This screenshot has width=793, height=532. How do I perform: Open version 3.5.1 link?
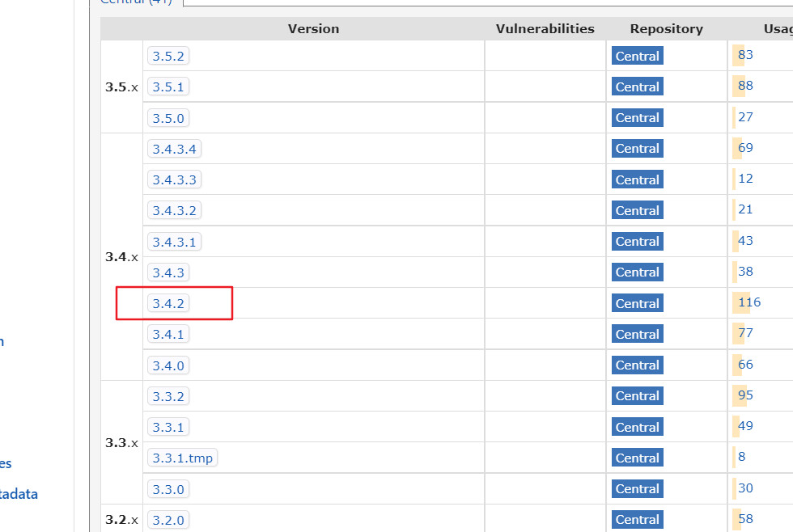tap(168, 87)
